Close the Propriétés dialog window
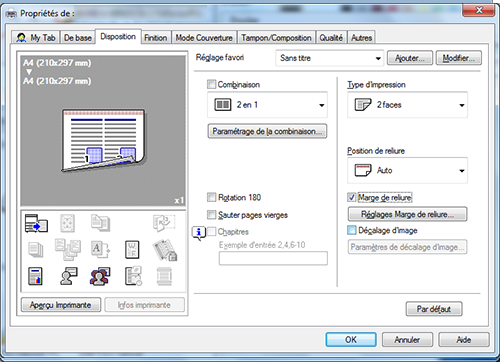Viewport: 500px width, 362px height. (479, 10)
